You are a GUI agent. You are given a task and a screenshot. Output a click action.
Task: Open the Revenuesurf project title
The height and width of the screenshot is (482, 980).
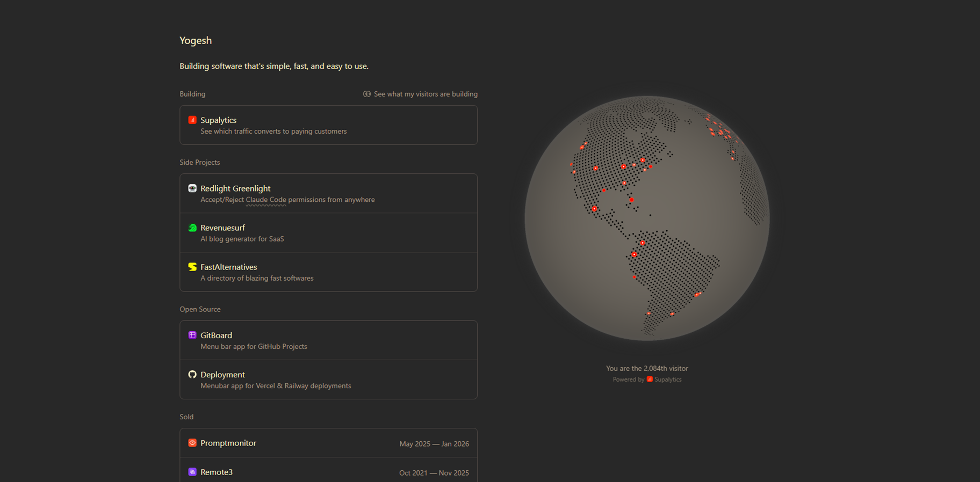(222, 228)
